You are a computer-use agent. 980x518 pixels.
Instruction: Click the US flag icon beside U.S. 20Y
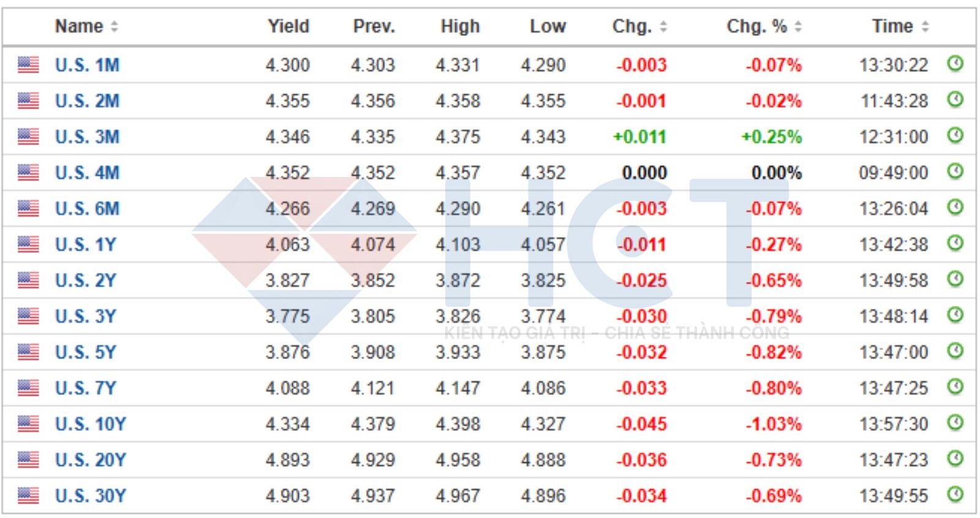point(28,460)
